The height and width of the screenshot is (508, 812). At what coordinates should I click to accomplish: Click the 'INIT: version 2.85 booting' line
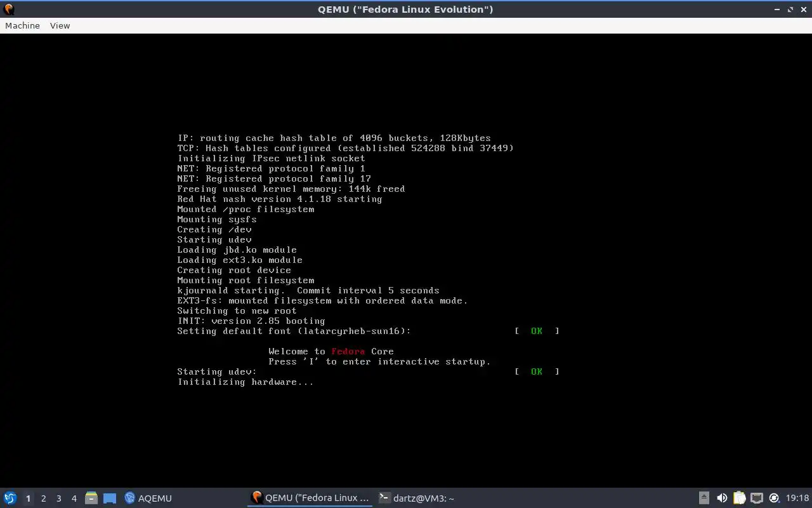[251, 321]
